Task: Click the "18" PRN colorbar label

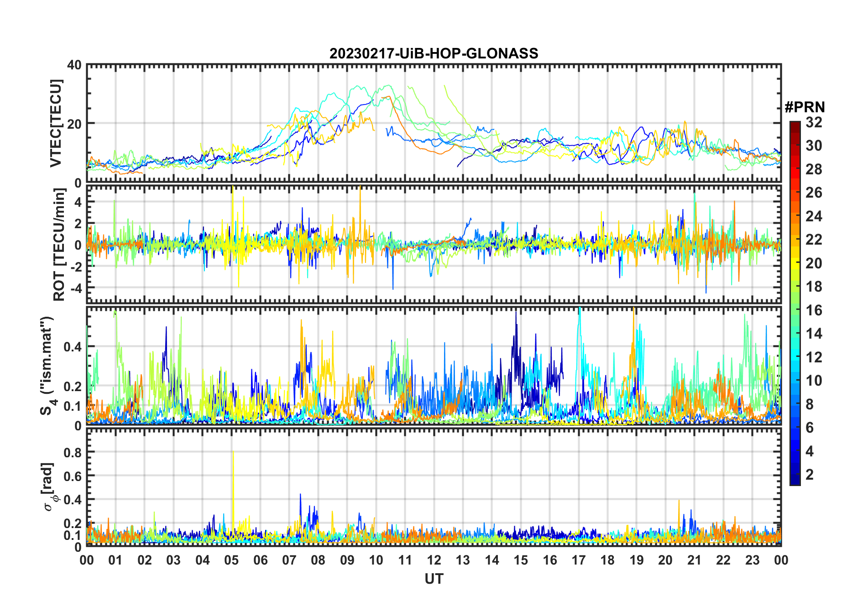Action: [814, 287]
